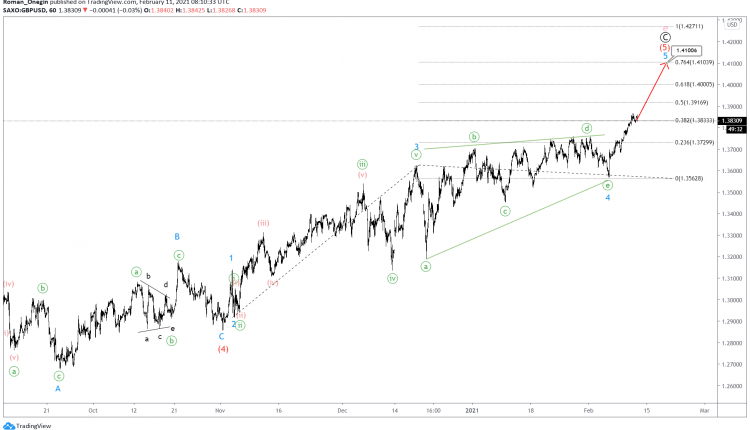This screenshot has height=430, width=750.
Task: Click the pink (iii) sub-wave label
Action: click(263, 223)
